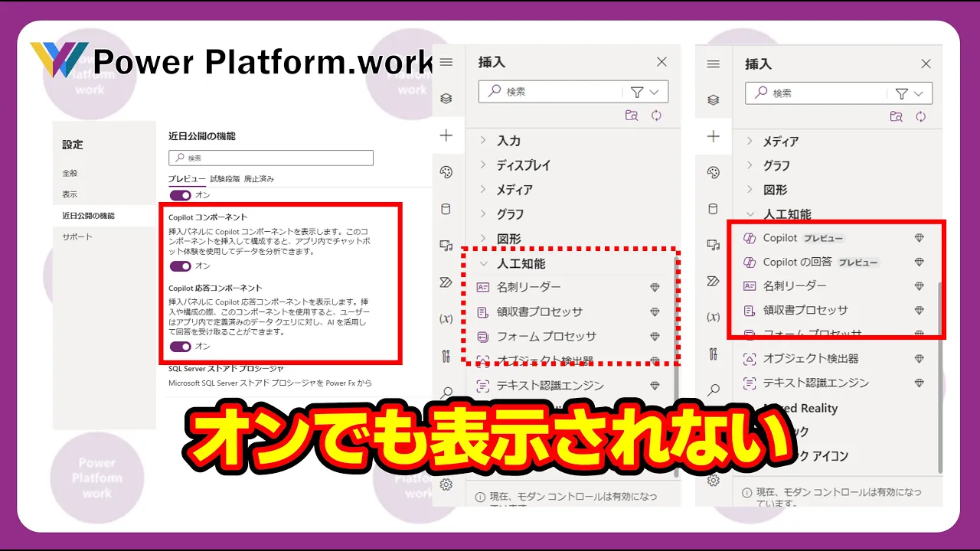980x551 pixels.
Task: Insert オブジェクト検出器 from right Insert panel
Action: tap(834, 358)
